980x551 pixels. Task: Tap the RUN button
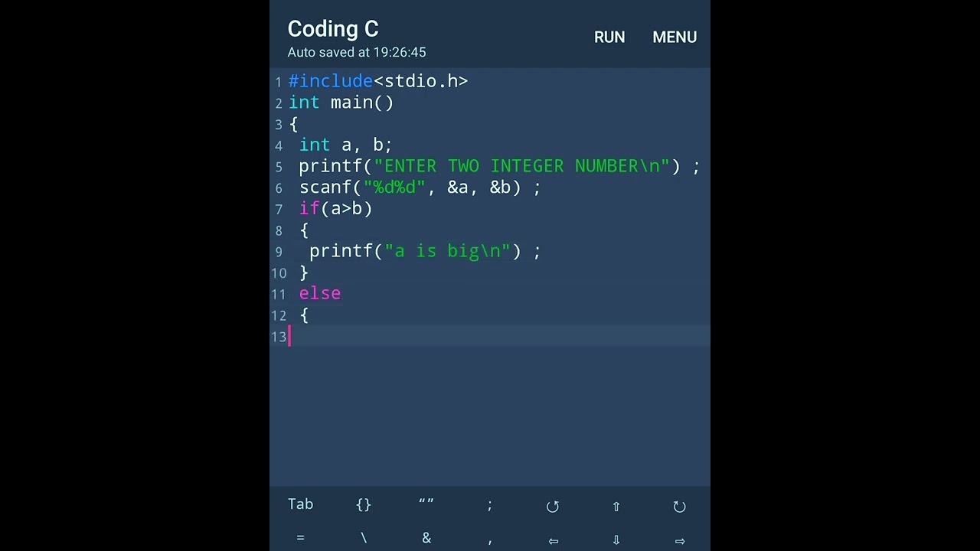click(609, 37)
